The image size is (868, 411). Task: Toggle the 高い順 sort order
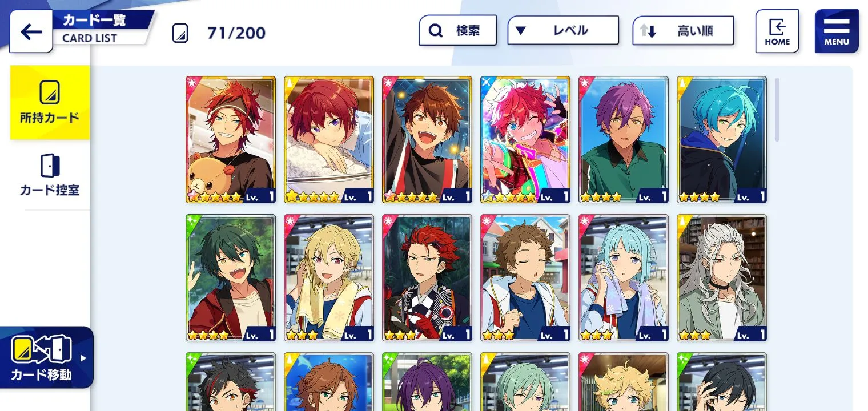click(x=683, y=30)
